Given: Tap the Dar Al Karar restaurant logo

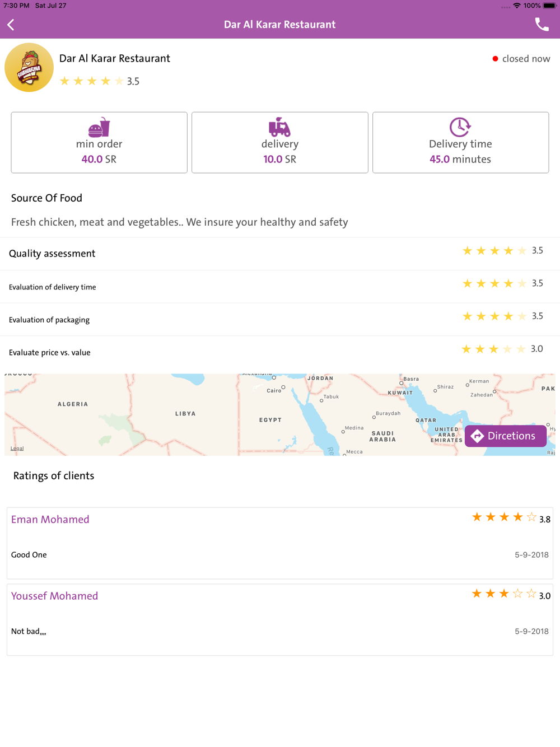Looking at the screenshot, I should [29, 68].
